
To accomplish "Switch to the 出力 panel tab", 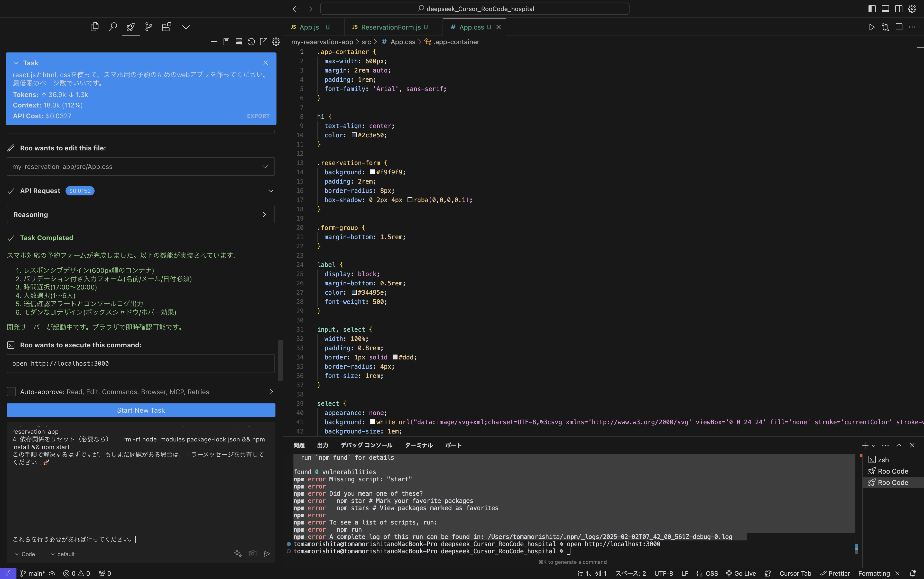I will pos(322,445).
